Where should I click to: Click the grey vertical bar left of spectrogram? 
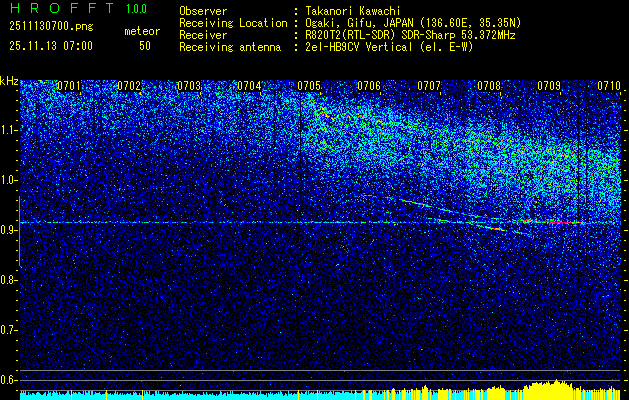click(20, 231)
